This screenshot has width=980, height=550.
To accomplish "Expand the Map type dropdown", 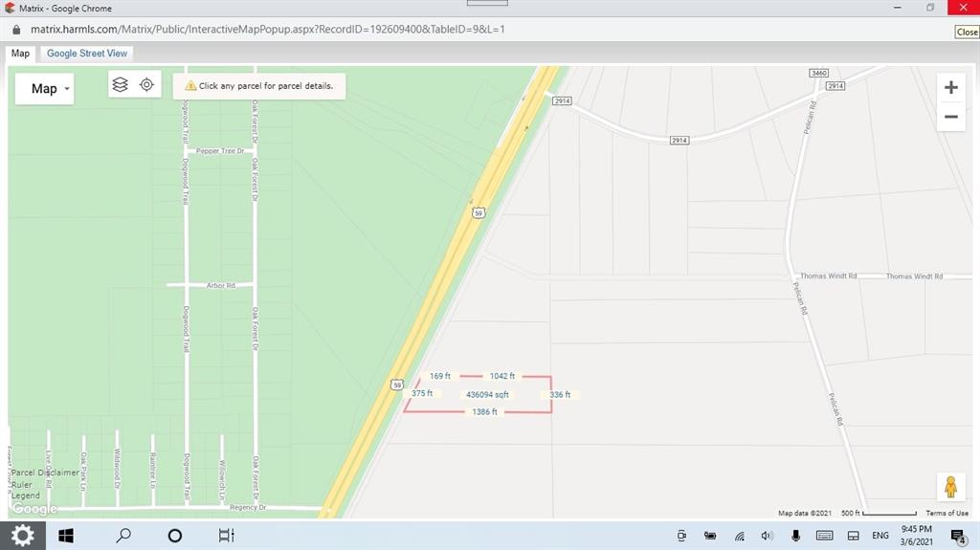I will [x=45, y=89].
